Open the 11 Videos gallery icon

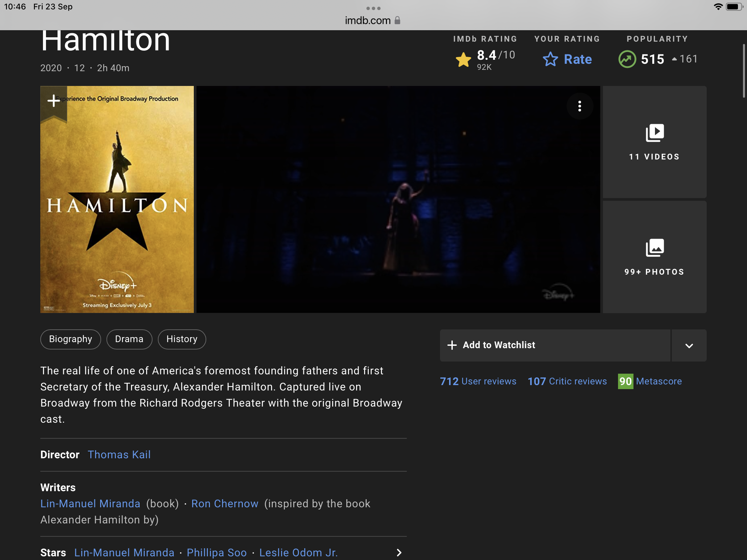(x=655, y=133)
